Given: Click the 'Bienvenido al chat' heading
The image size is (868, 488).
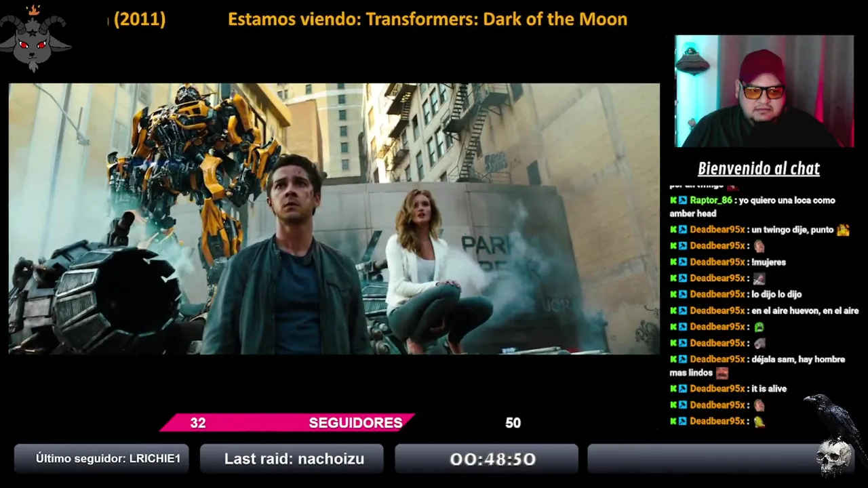Looking at the screenshot, I should (759, 169).
